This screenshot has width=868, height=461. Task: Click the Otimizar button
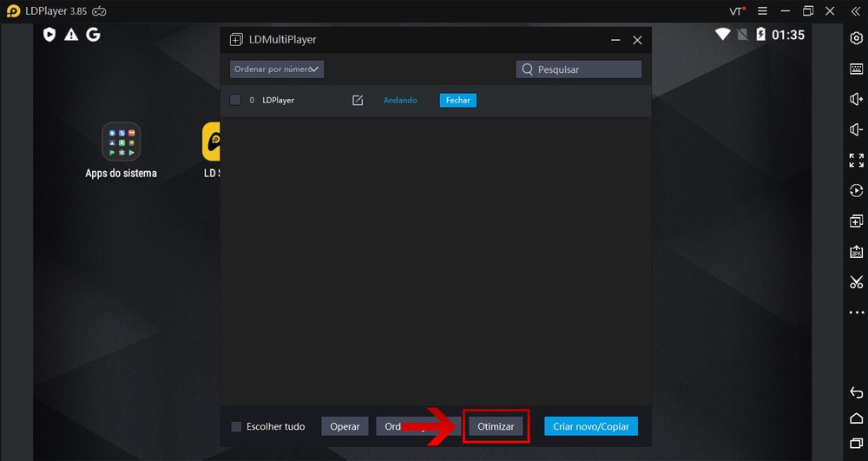(x=496, y=426)
